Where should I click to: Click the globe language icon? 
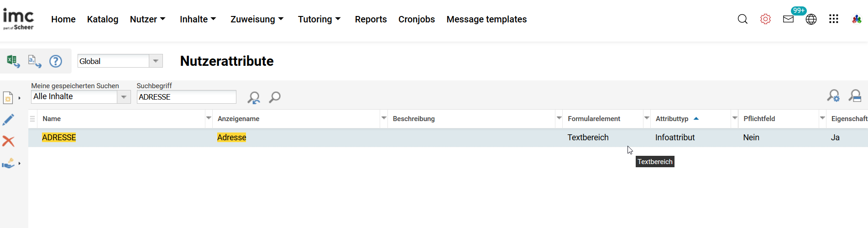click(x=811, y=19)
